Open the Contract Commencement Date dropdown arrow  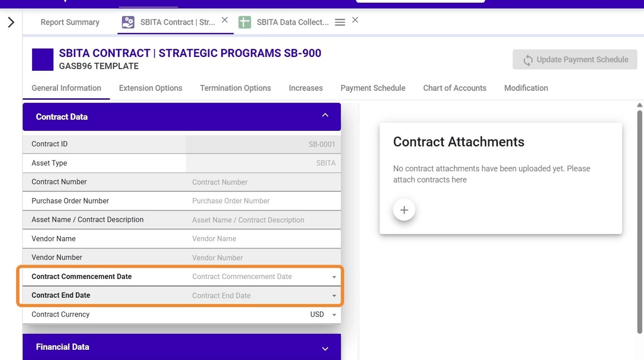334,277
